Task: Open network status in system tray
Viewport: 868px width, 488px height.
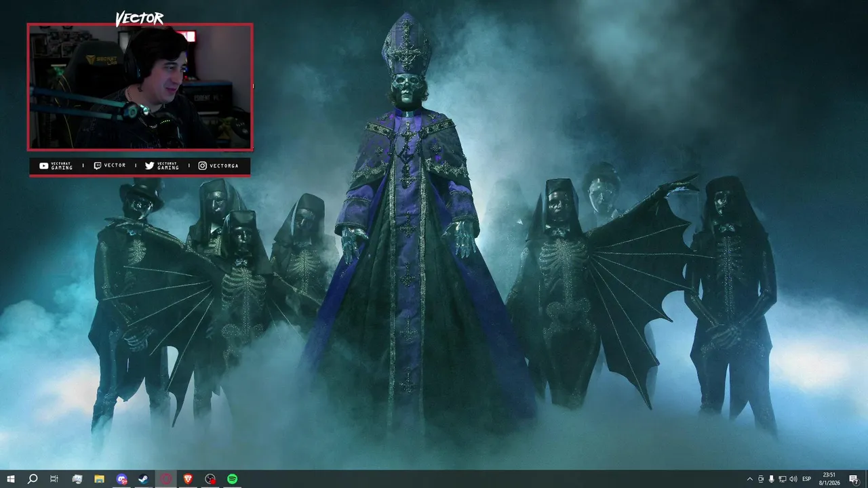Action: (x=783, y=479)
